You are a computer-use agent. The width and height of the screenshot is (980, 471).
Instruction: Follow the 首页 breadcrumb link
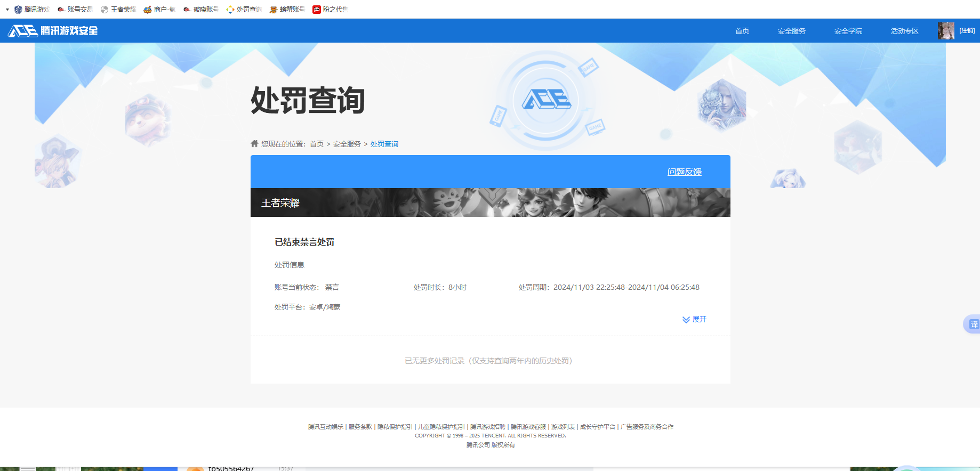[317, 144]
